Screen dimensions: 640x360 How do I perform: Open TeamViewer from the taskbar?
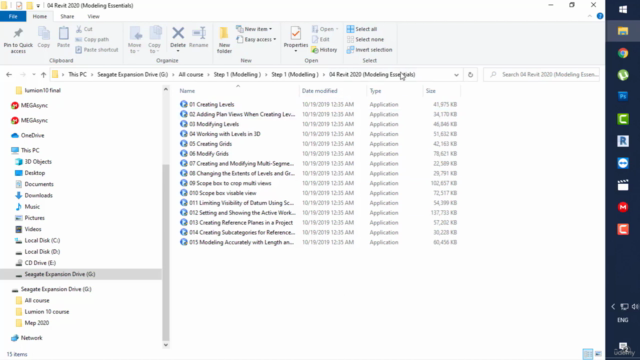pyautogui.click(x=623, y=163)
